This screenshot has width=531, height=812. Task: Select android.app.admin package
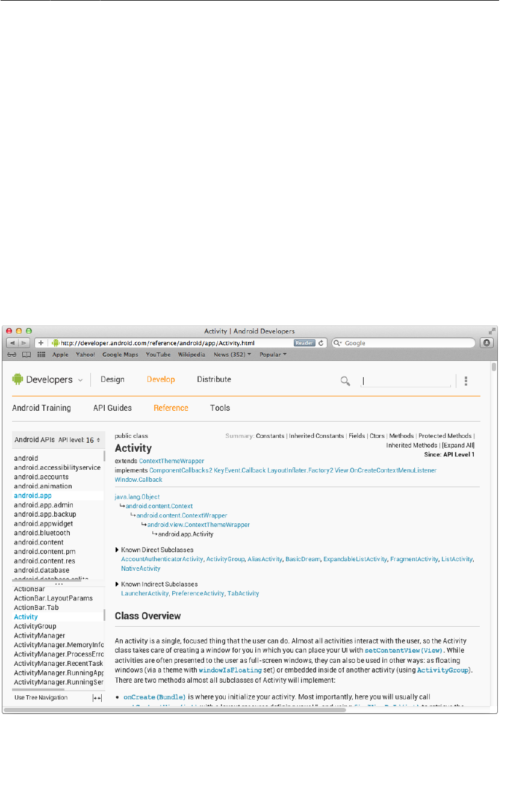[43, 505]
